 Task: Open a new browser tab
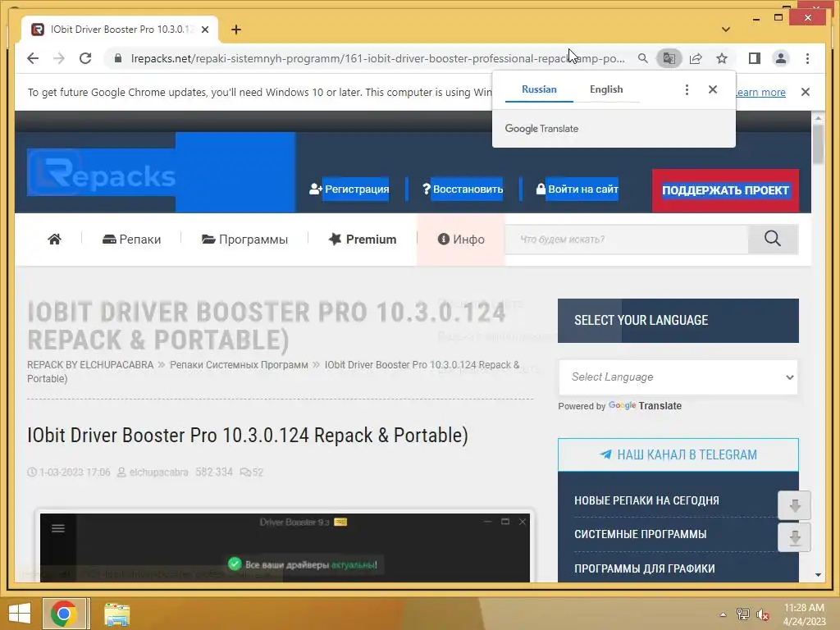pyautogui.click(x=236, y=30)
